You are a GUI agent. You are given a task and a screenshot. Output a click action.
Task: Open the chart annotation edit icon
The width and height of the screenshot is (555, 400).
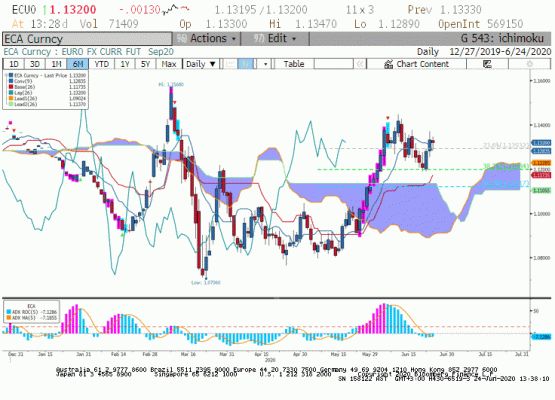pos(487,64)
